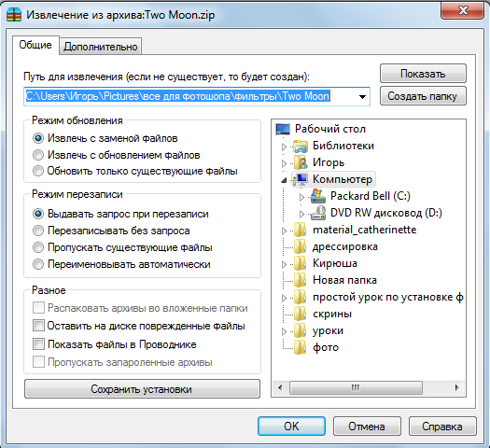Viewport: 490px width, 448px height.
Task: Click the Сохранить установки button
Action: (142, 389)
